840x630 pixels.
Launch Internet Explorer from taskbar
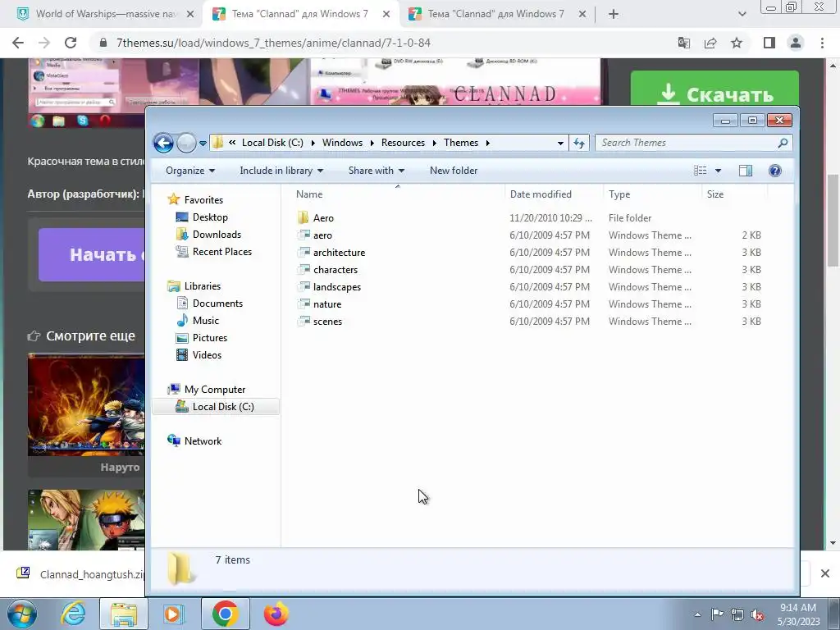point(73,614)
